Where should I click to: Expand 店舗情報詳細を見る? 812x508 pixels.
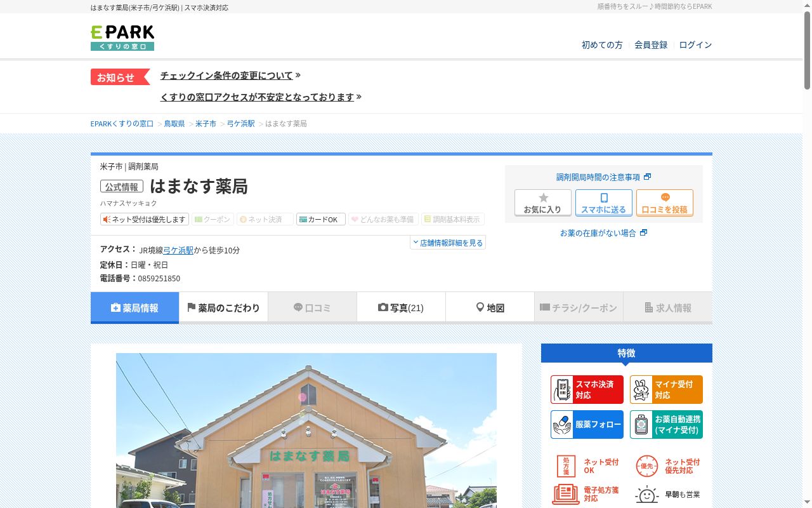[448, 243]
